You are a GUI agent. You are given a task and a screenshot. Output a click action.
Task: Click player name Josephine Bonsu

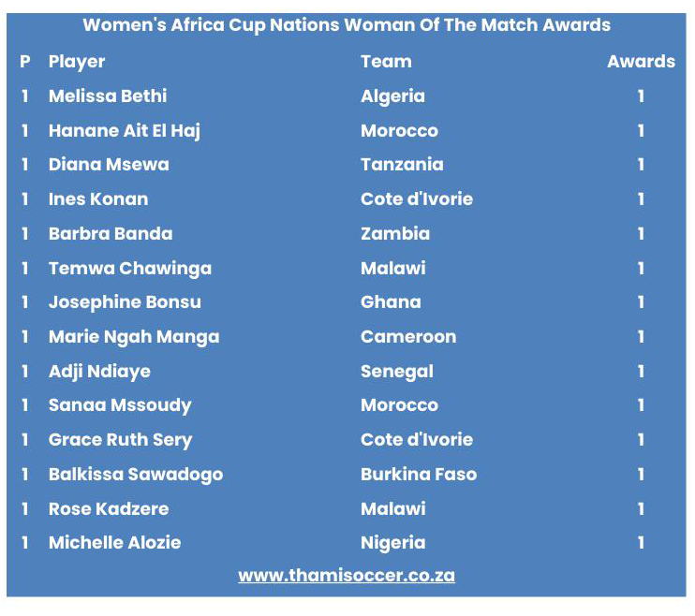click(x=125, y=302)
